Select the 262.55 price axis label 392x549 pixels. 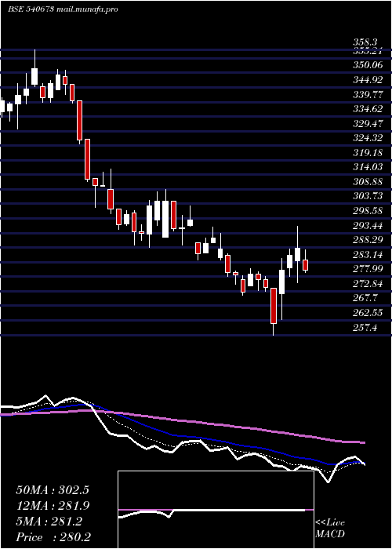[367, 313]
